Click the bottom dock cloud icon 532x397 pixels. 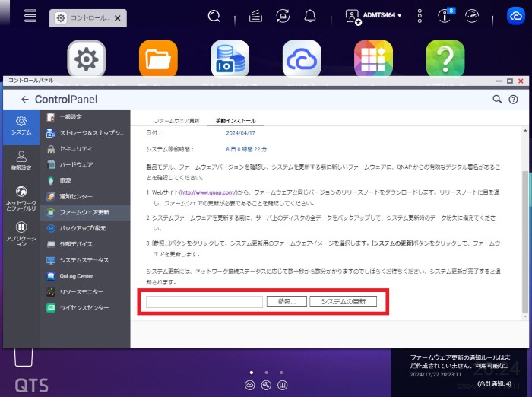tap(250, 385)
